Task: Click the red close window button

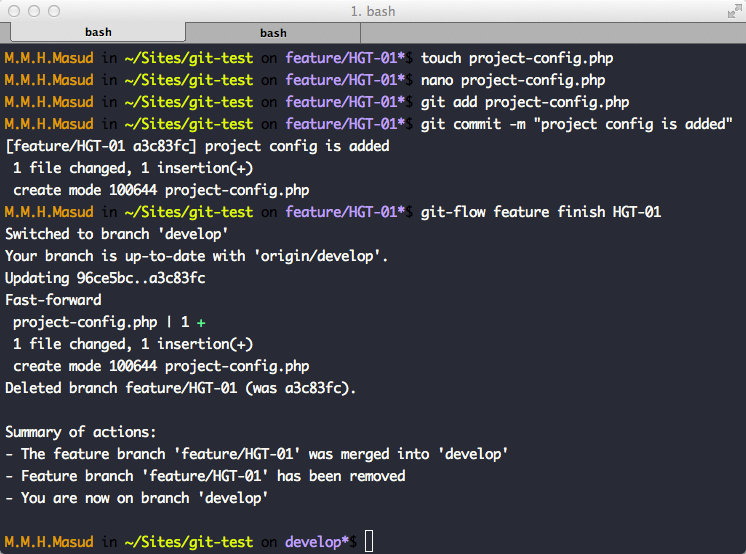Action: click(14, 11)
